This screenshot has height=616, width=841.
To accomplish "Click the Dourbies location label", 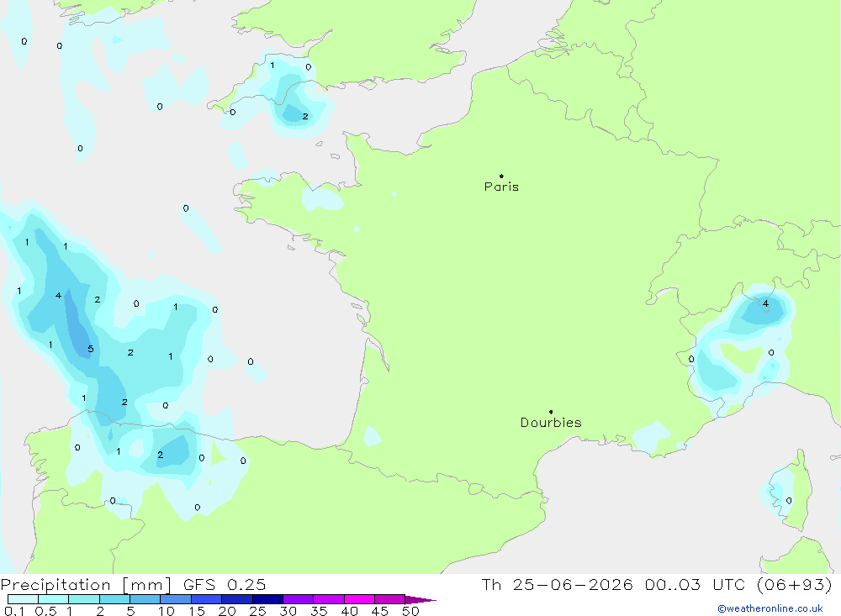I will click(x=551, y=423).
